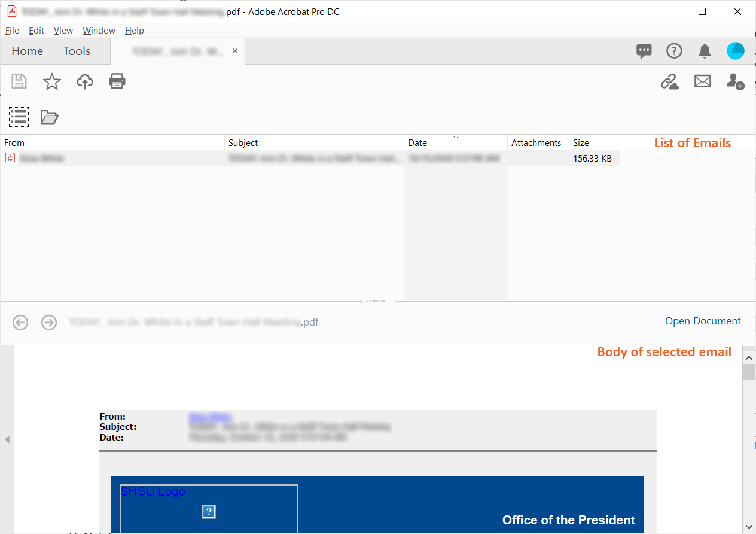The width and height of the screenshot is (756, 534).
Task: Switch to folder layout with folder icon
Action: (49, 117)
